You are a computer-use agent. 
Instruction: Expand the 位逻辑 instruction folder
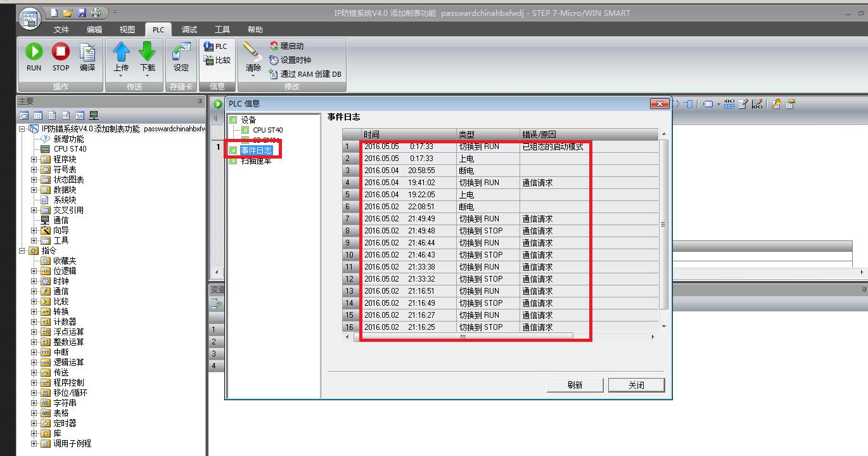point(34,271)
